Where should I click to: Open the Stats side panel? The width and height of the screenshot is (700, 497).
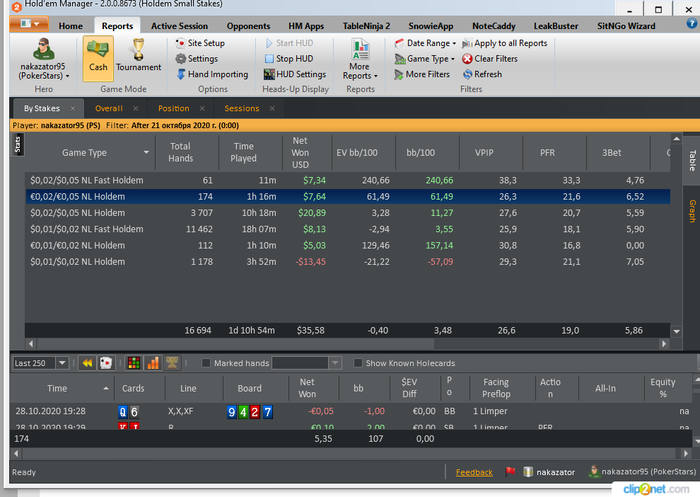tap(18, 145)
